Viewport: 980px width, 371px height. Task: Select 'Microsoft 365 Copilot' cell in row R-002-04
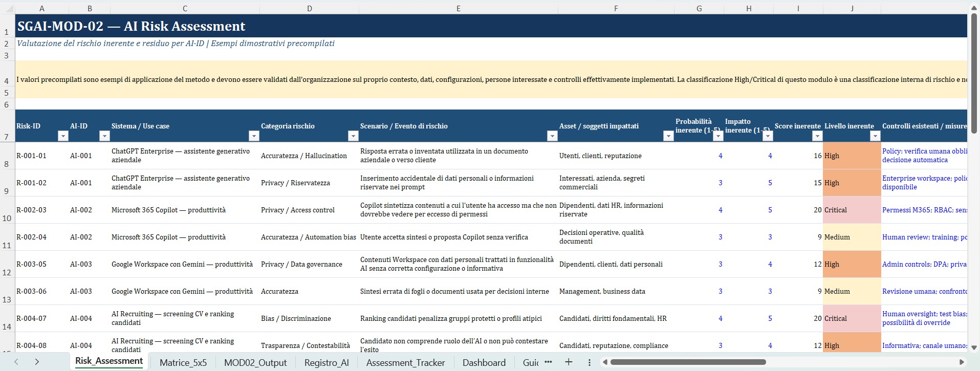click(x=185, y=237)
